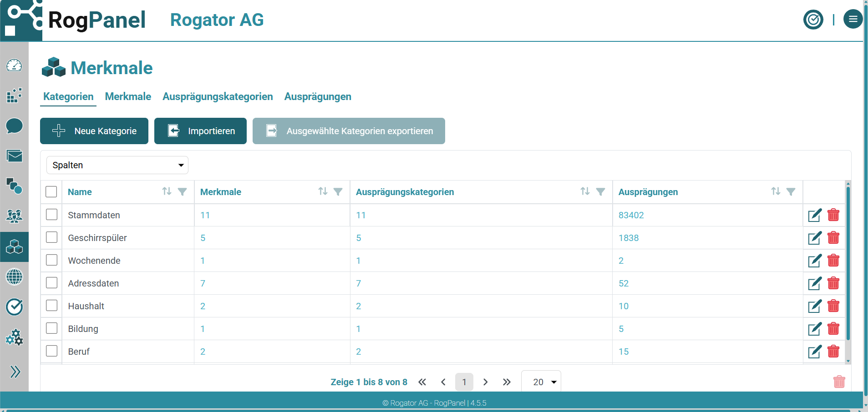Open the panelists group sidebar icon
Image resolution: width=868 pixels, height=412 pixels.
pyautogui.click(x=14, y=216)
